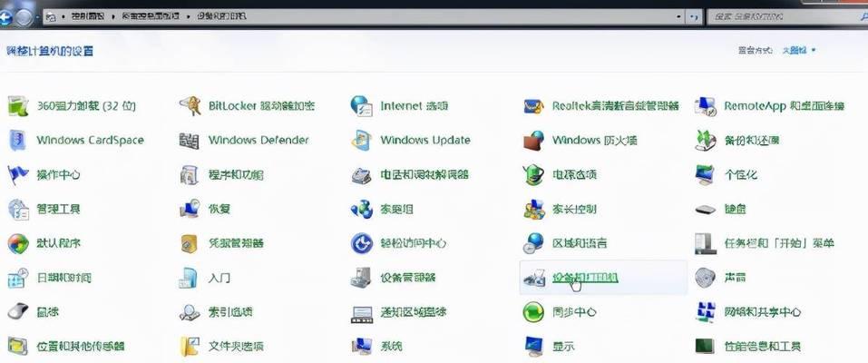Open the 鼠标 mouse icon

18,312
